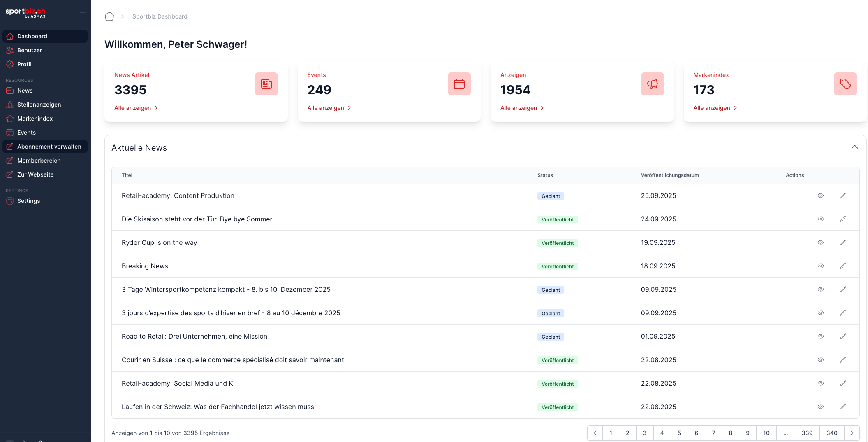
Task: Edit the Ryder Cup article
Action: 843,242
